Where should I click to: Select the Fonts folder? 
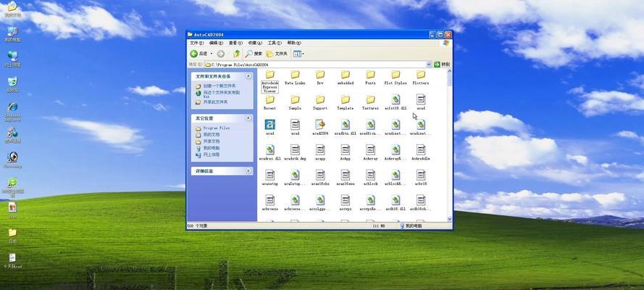point(370,78)
